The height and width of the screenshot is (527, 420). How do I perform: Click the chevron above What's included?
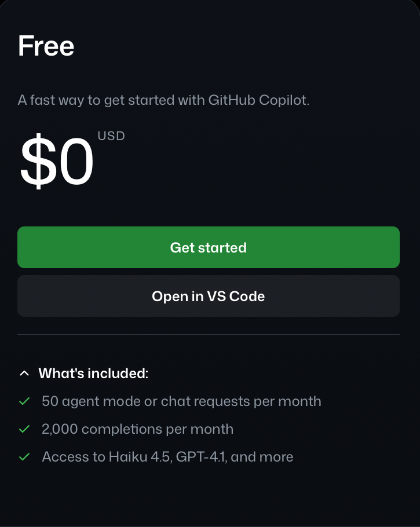(x=24, y=373)
